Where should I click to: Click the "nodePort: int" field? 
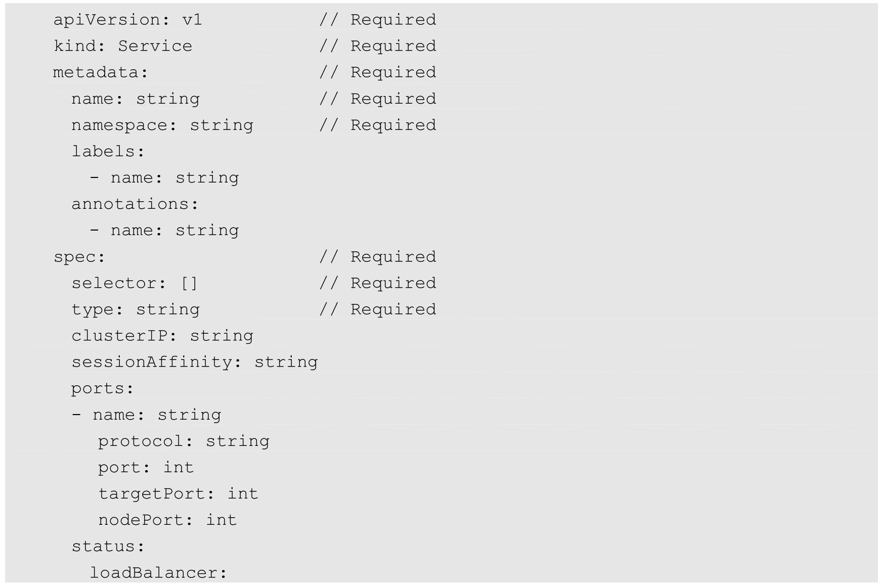pos(167,520)
